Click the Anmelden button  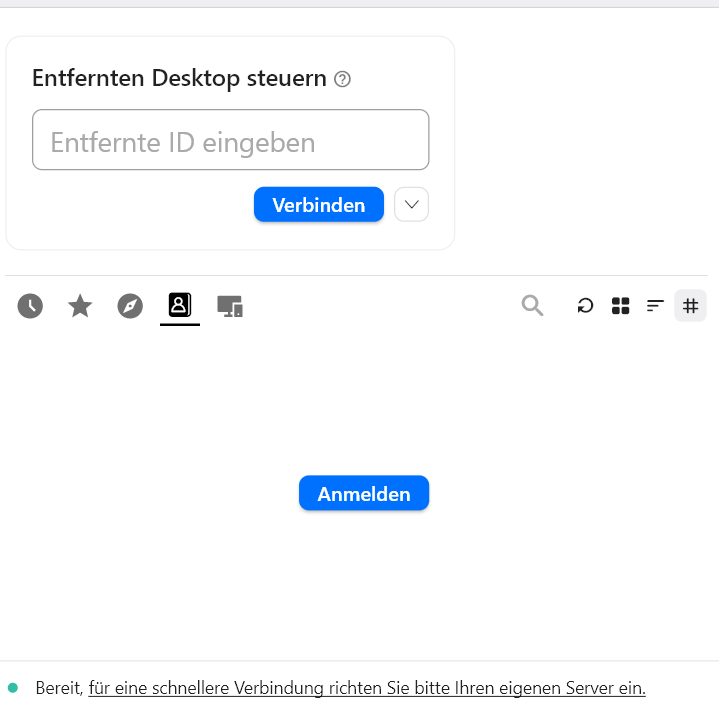click(x=364, y=494)
